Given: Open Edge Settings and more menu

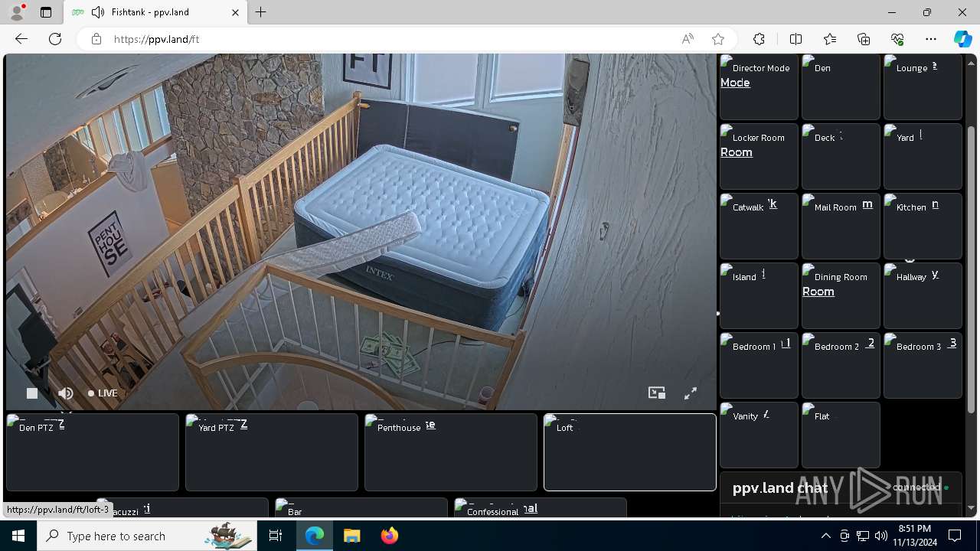Looking at the screenshot, I should pyautogui.click(x=931, y=39).
